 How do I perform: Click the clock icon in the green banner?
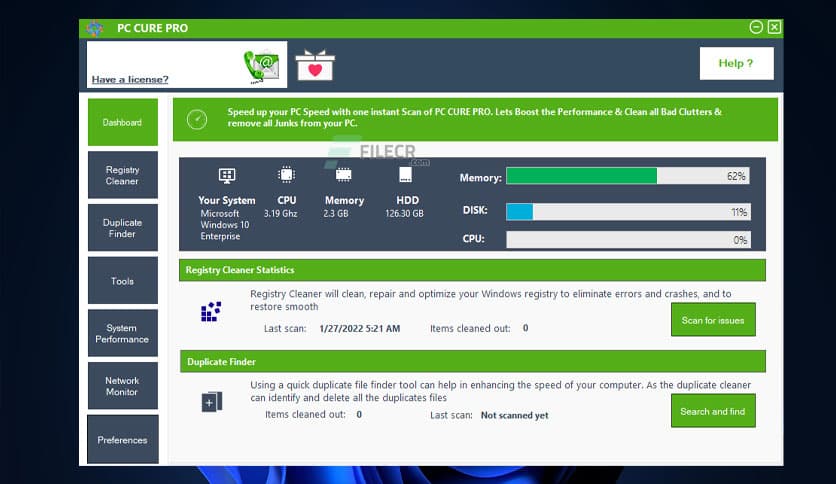click(197, 119)
